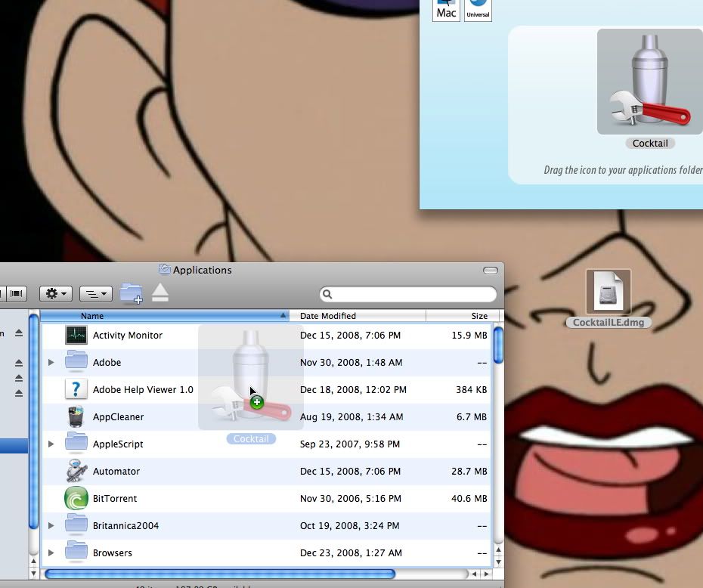Image resolution: width=703 pixels, height=588 pixels.
Task: Select the Britannica2004 folder icon
Action: pyautogui.click(x=76, y=525)
